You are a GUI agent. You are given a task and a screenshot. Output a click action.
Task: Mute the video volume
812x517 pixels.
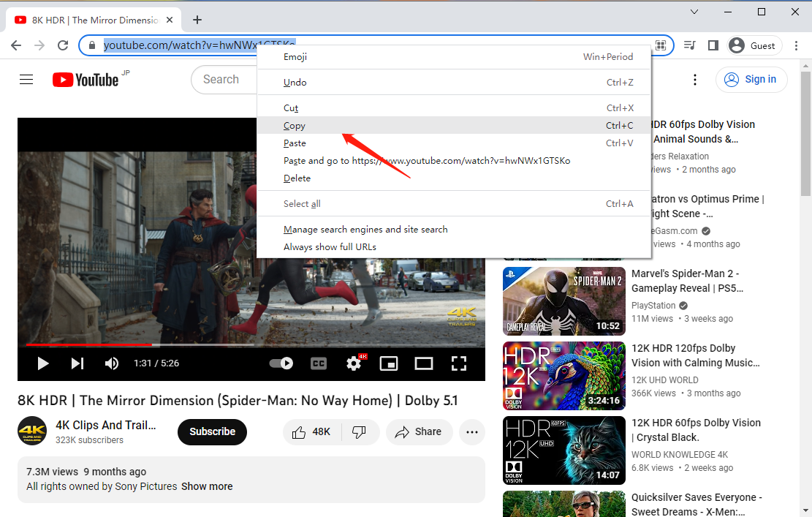coord(111,363)
